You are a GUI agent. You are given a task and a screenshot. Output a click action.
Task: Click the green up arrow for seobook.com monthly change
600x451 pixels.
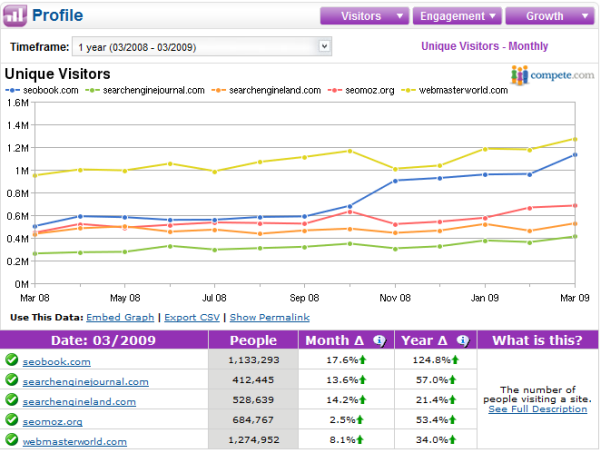[x=362, y=360]
